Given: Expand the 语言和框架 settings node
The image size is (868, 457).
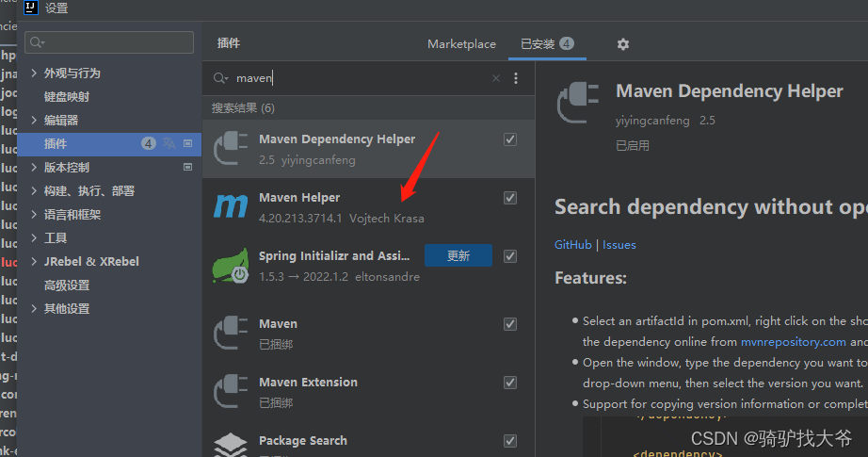Looking at the screenshot, I should pyautogui.click(x=34, y=214).
